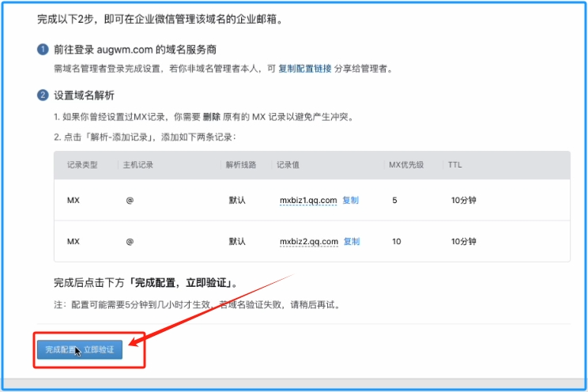The width and height of the screenshot is (588, 392).
Task: Copy mxbiz1.qq.com via 复制 link
Action: pyautogui.click(x=351, y=200)
